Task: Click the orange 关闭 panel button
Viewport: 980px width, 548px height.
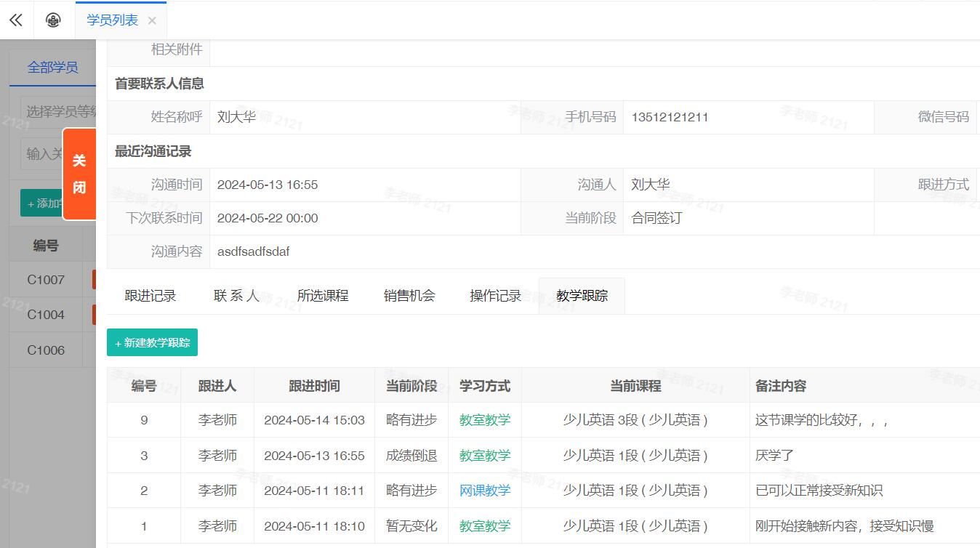Action: point(79,174)
